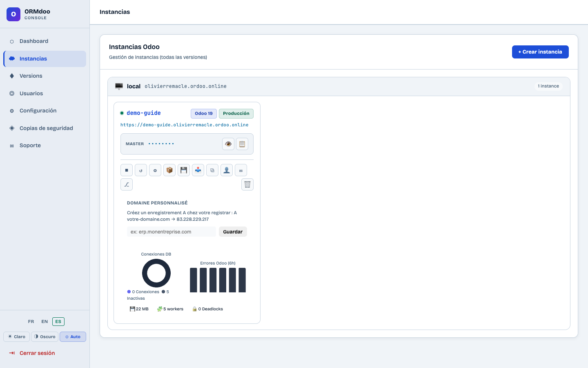
Task: Copy the master password with the clipboard icon
Action: point(242,144)
